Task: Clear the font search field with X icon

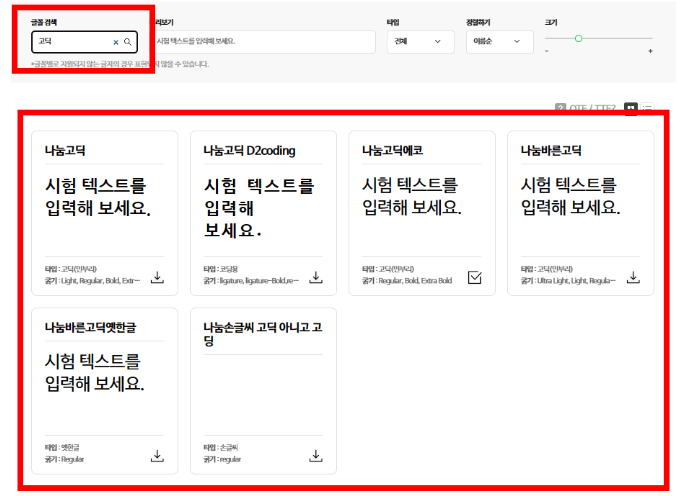Action: 116,42
